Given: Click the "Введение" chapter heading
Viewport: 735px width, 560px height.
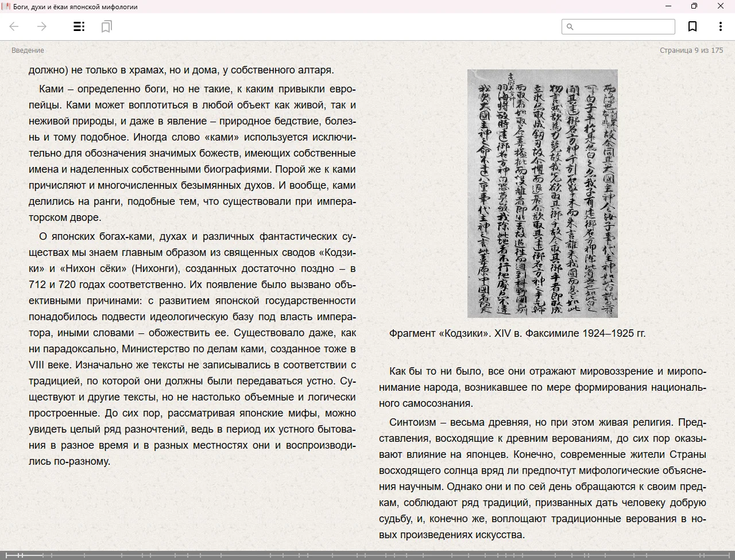Looking at the screenshot, I should point(28,50).
